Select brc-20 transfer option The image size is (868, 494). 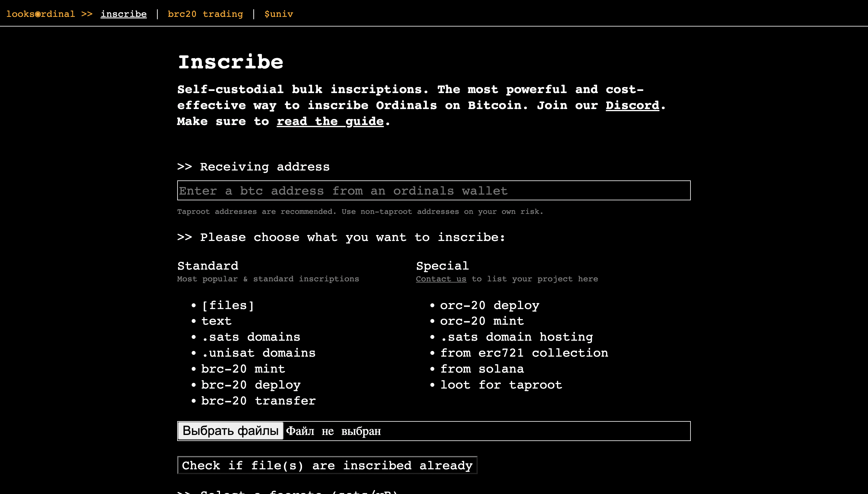click(258, 400)
